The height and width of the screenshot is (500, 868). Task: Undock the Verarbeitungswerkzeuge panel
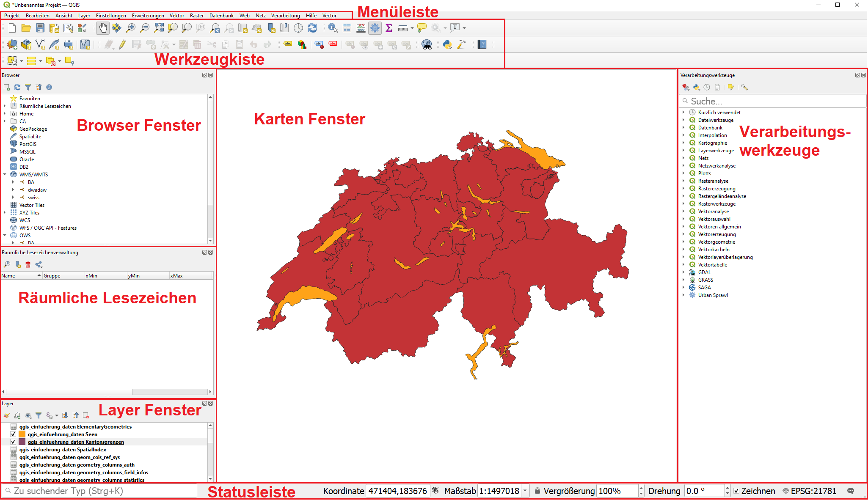857,75
